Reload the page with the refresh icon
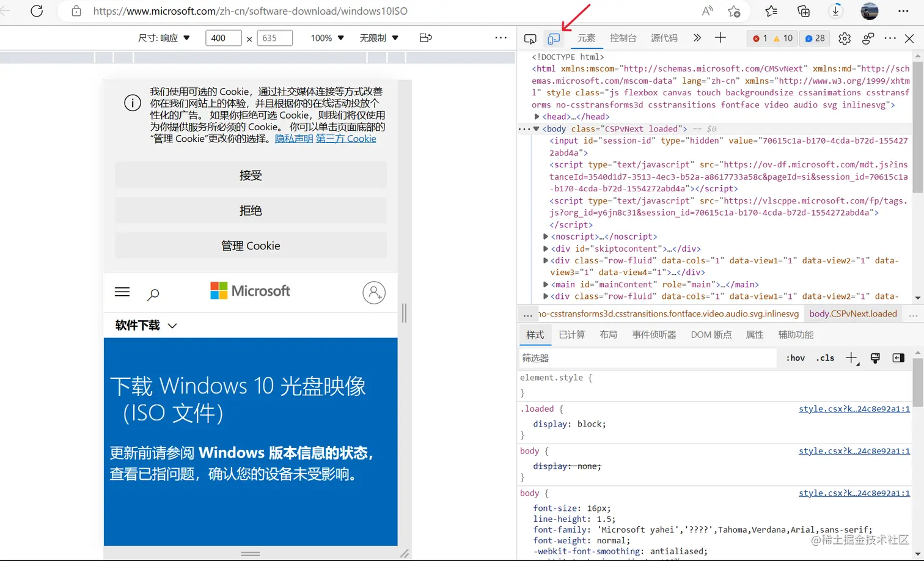The height and width of the screenshot is (561, 924). pos(37,11)
